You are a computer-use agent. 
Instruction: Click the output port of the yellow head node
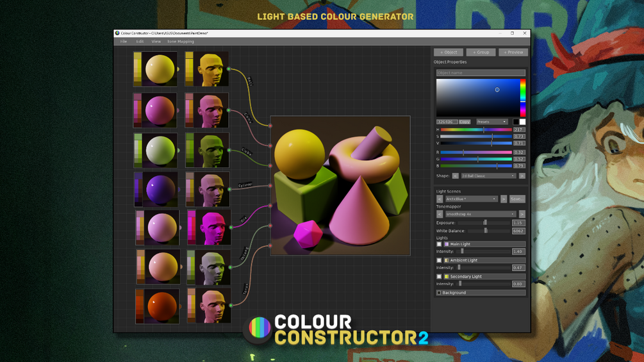229,69
